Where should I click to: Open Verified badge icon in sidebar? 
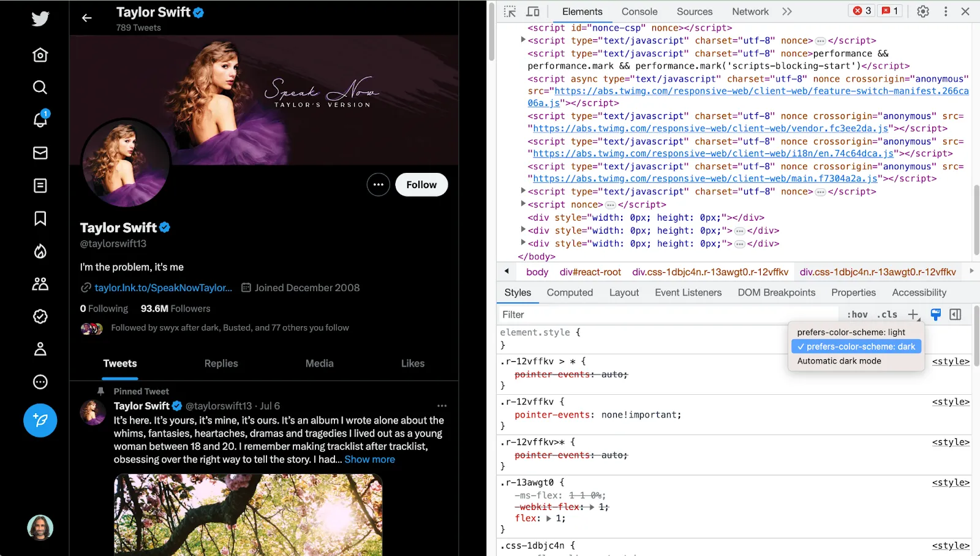pyautogui.click(x=40, y=316)
